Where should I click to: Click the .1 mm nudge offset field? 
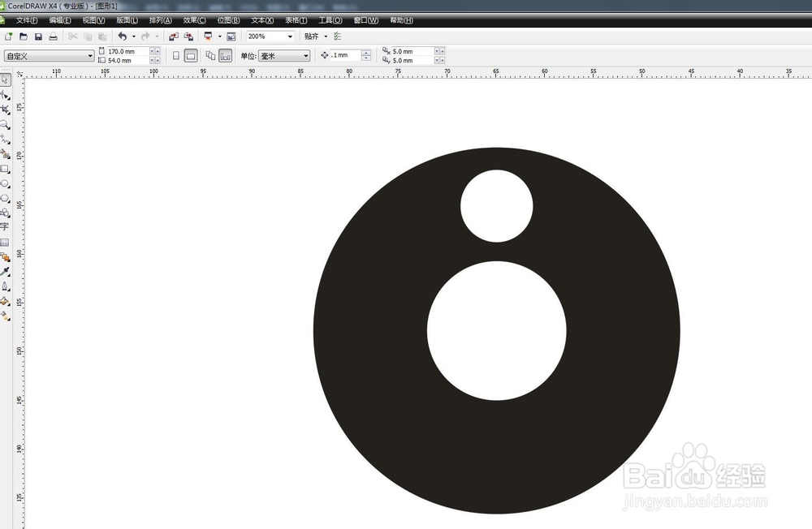point(345,55)
